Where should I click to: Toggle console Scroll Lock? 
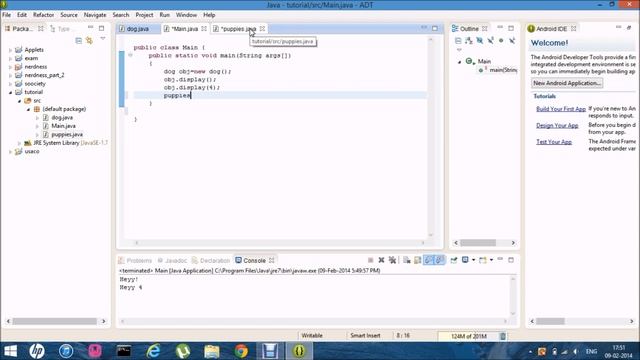(418, 260)
